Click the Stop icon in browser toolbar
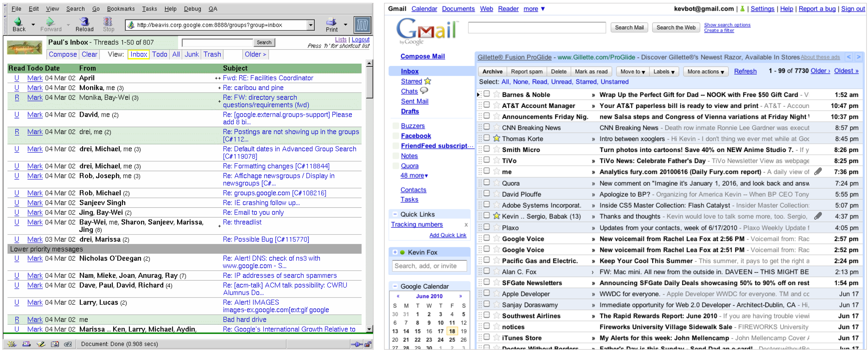Screen dimensions: 868x353 108,22
